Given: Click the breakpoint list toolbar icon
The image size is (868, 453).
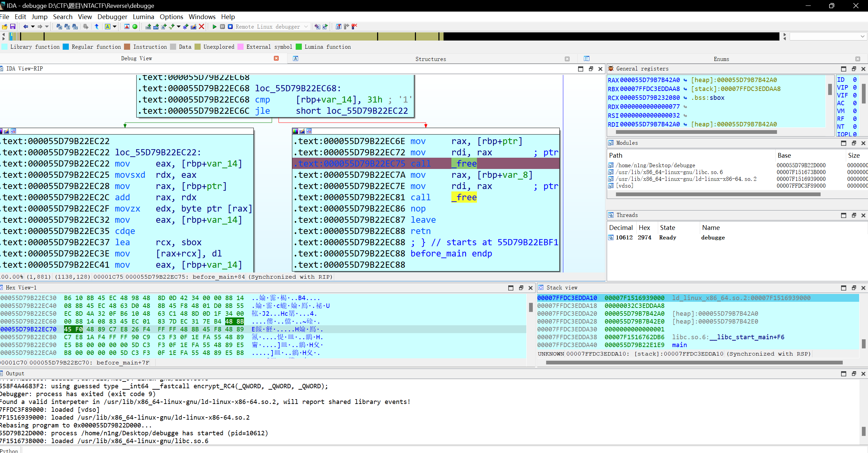Looking at the screenshot, I should (338, 27).
